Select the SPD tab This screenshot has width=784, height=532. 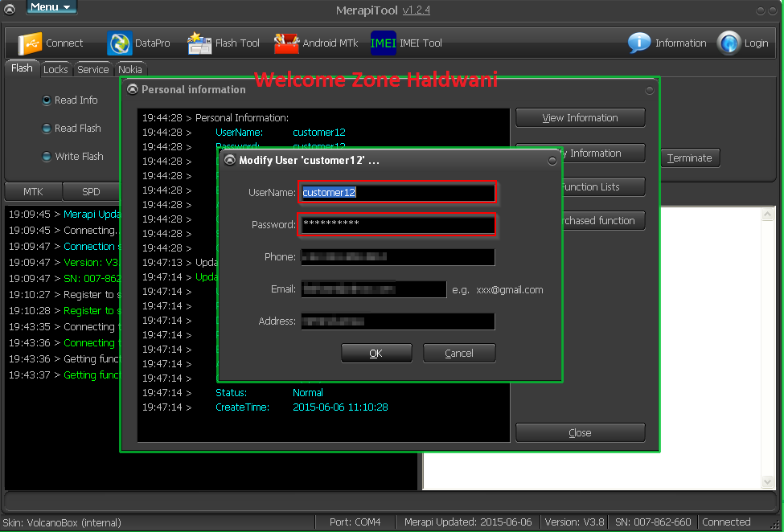91,192
